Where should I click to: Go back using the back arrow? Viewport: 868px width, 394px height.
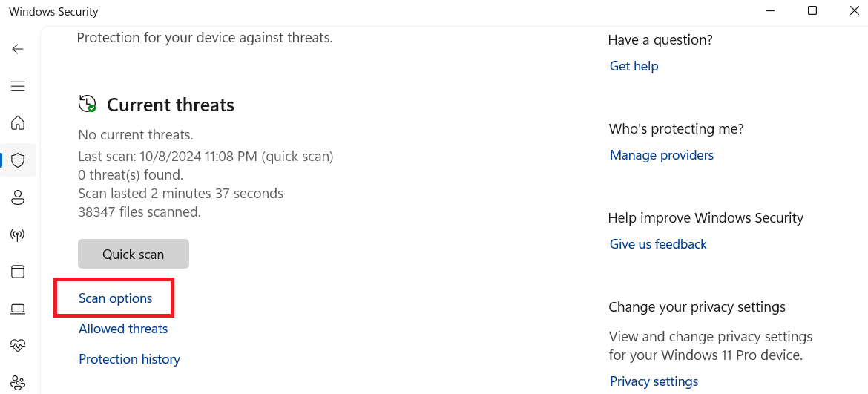18,49
